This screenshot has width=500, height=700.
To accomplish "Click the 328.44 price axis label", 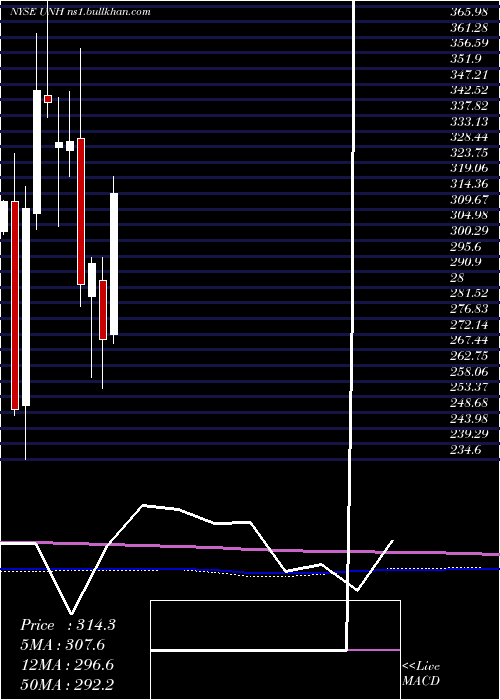I will coord(469,138).
